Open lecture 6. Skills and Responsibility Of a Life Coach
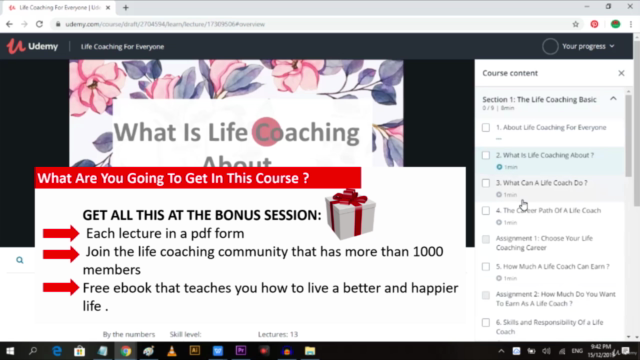Image resolution: width=640 pixels, height=360 pixels. (x=549, y=327)
